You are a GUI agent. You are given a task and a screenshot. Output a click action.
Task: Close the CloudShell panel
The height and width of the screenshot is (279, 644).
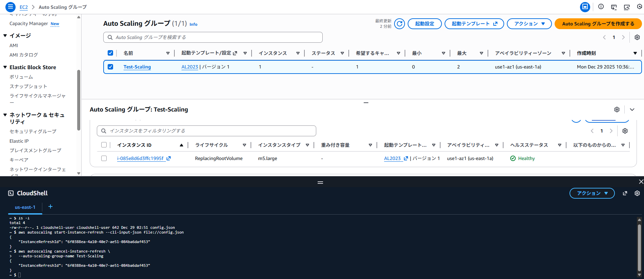click(x=641, y=182)
